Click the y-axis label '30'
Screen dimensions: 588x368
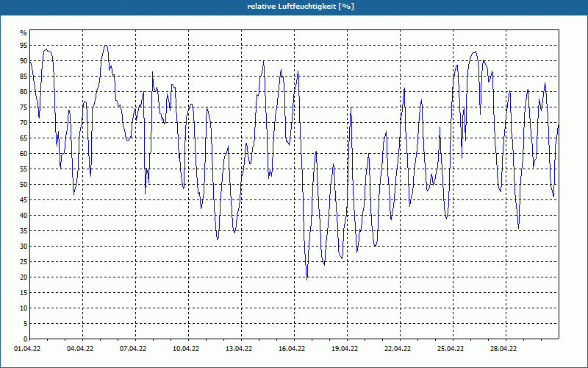[24, 247]
